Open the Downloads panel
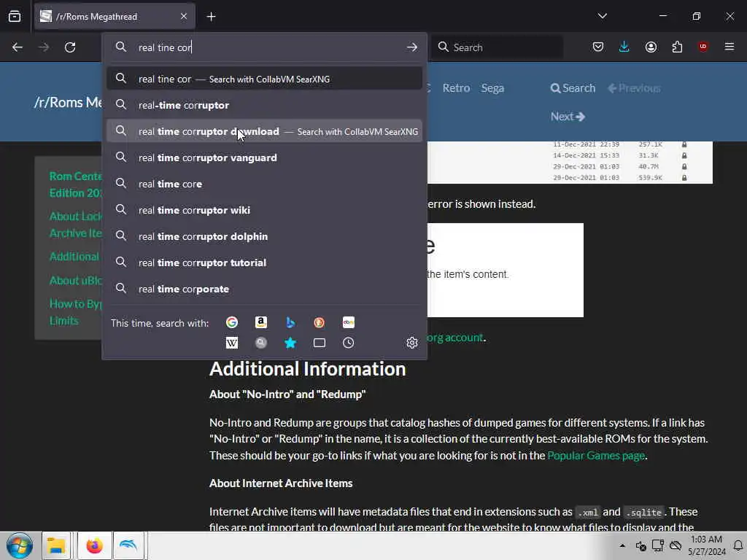 [624, 47]
